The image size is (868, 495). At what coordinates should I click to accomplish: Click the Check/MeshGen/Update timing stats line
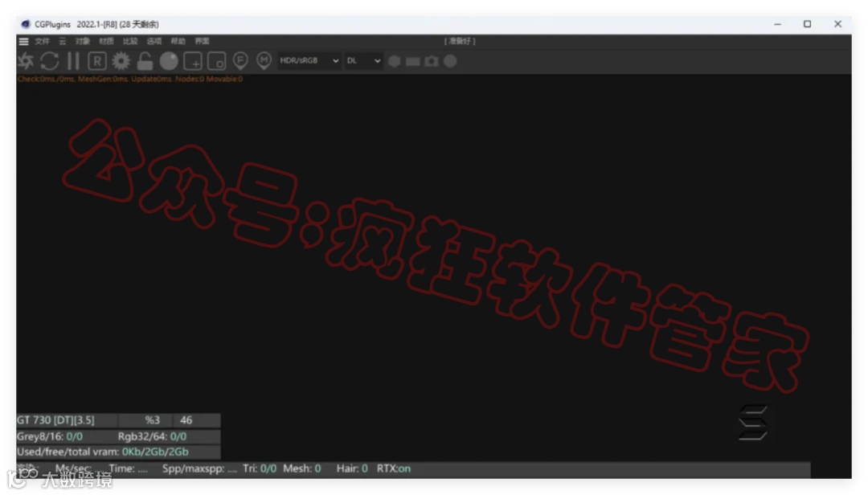pos(130,80)
